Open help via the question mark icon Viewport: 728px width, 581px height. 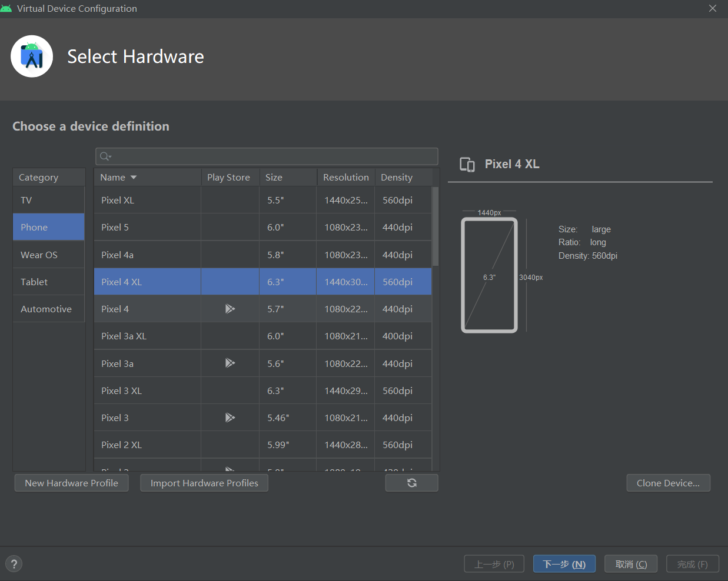click(x=14, y=564)
